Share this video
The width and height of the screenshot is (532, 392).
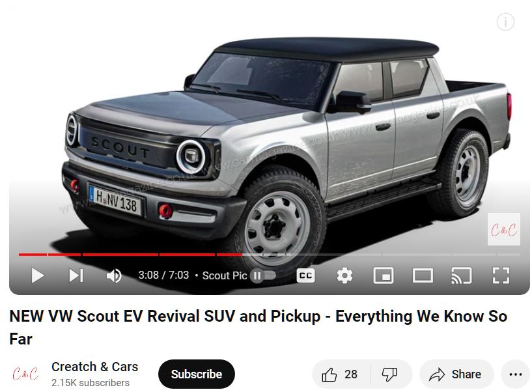point(456,374)
